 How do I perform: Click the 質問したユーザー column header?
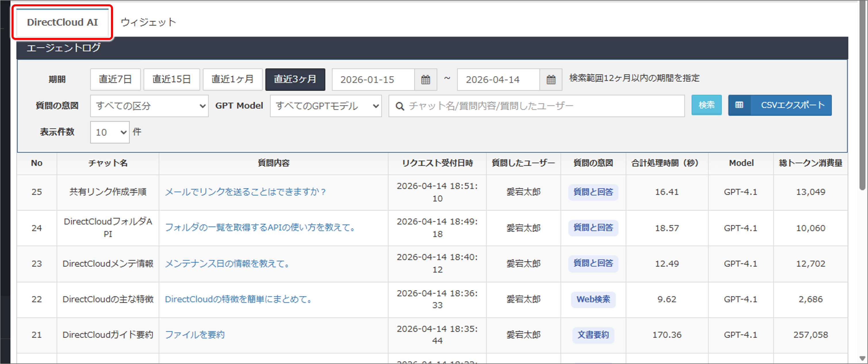click(523, 163)
